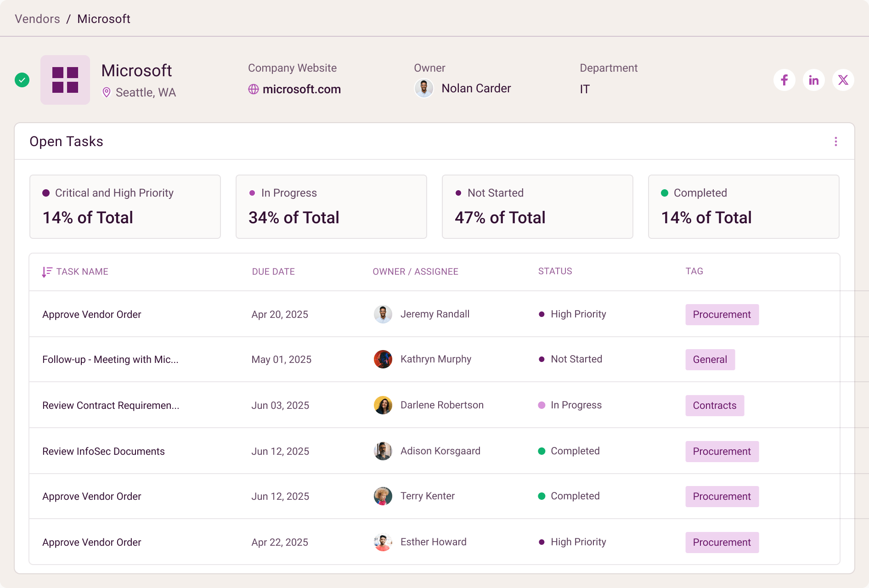Open Approve Vendor Order due Apr 20
The width and height of the screenshot is (869, 588).
pos(92,314)
